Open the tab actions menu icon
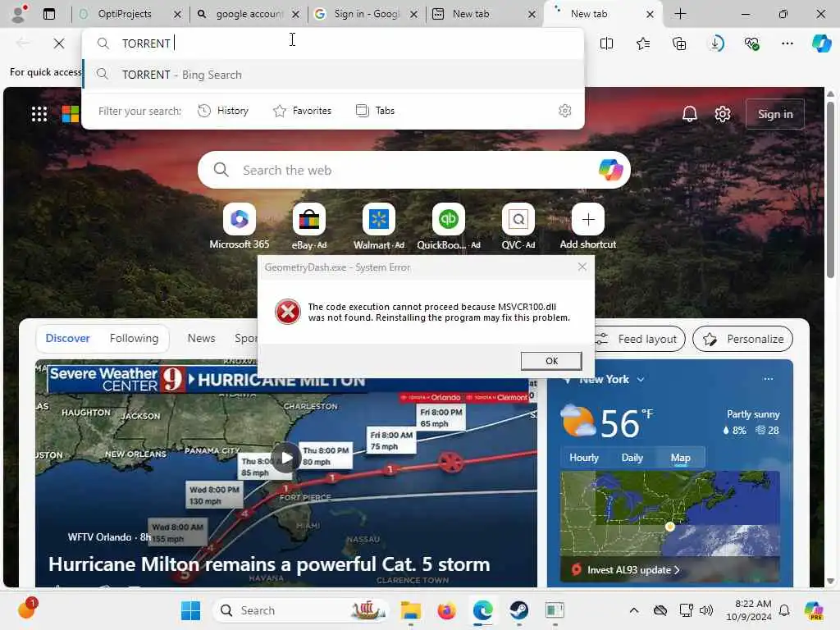The image size is (840, 630). (x=48, y=14)
